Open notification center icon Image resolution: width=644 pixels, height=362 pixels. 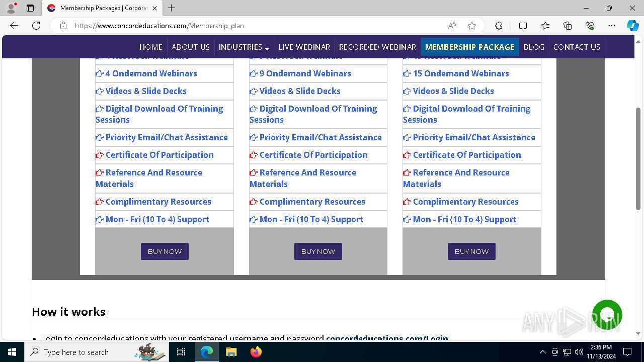click(x=627, y=352)
